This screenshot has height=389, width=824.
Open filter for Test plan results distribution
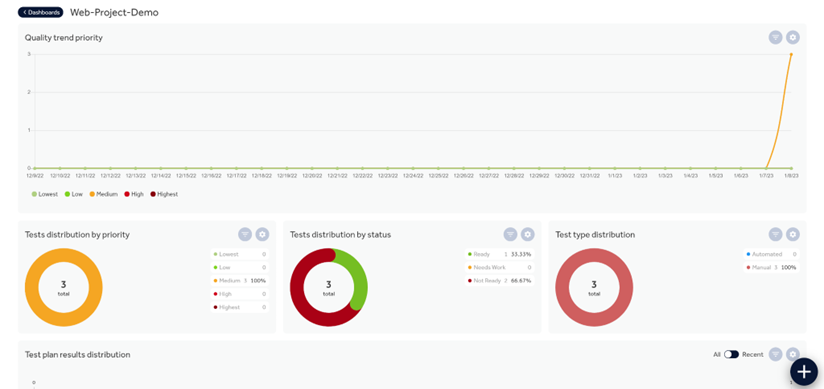pos(776,354)
